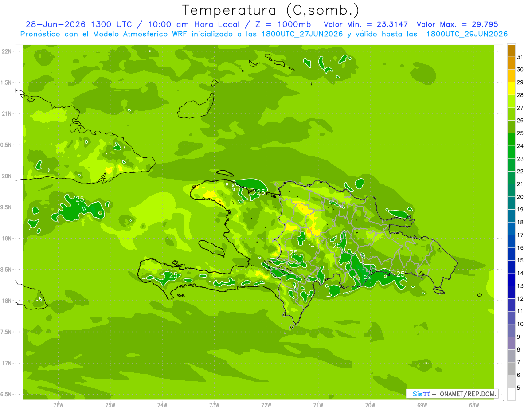Click color scale label 20

520,197
